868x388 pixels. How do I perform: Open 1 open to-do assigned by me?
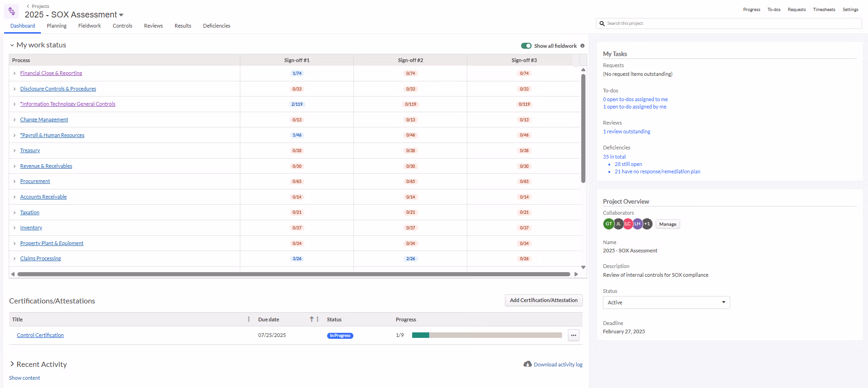point(635,107)
